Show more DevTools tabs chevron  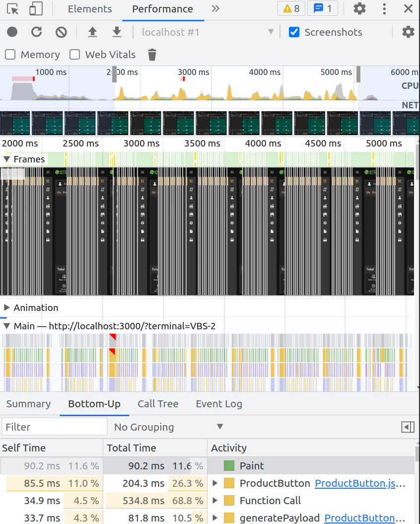(x=215, y=8)
